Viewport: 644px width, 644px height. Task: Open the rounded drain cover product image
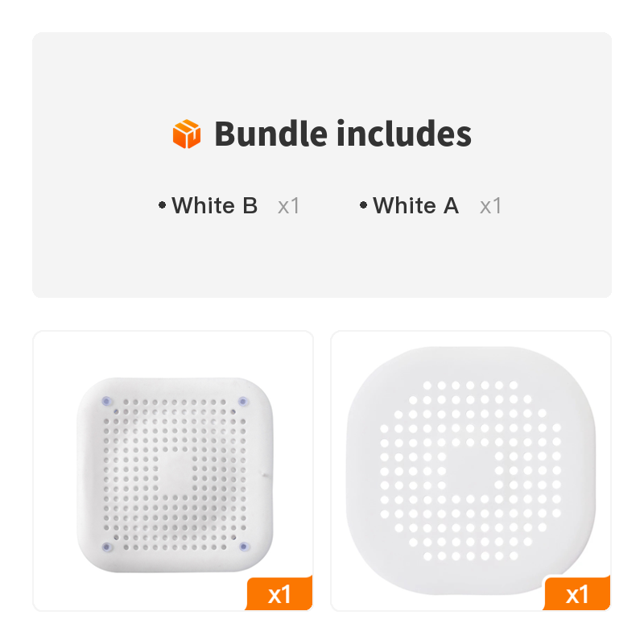pyautogui.click(x=471, y=471)
